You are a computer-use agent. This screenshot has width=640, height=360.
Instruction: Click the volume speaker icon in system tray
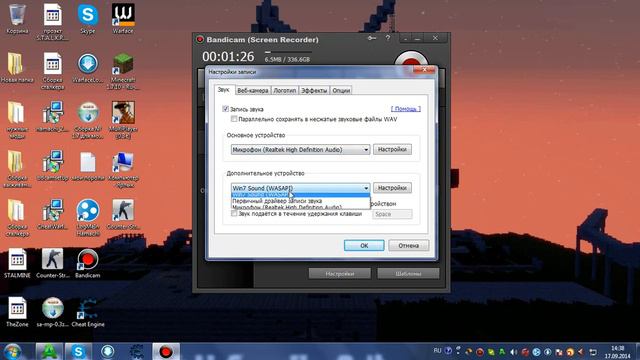click(x=513, y=352)
